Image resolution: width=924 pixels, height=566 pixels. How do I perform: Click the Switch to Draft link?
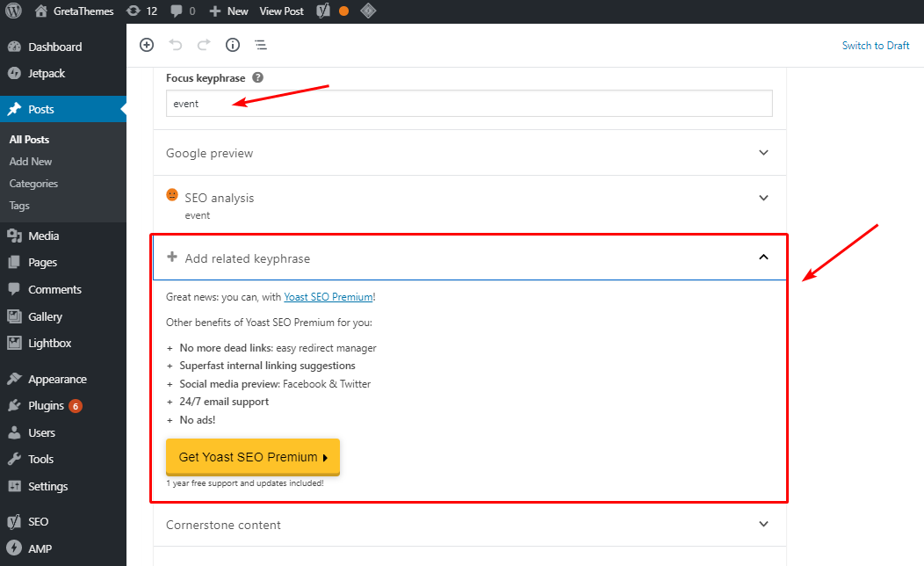pyautogui.click(x=876, y=46)
